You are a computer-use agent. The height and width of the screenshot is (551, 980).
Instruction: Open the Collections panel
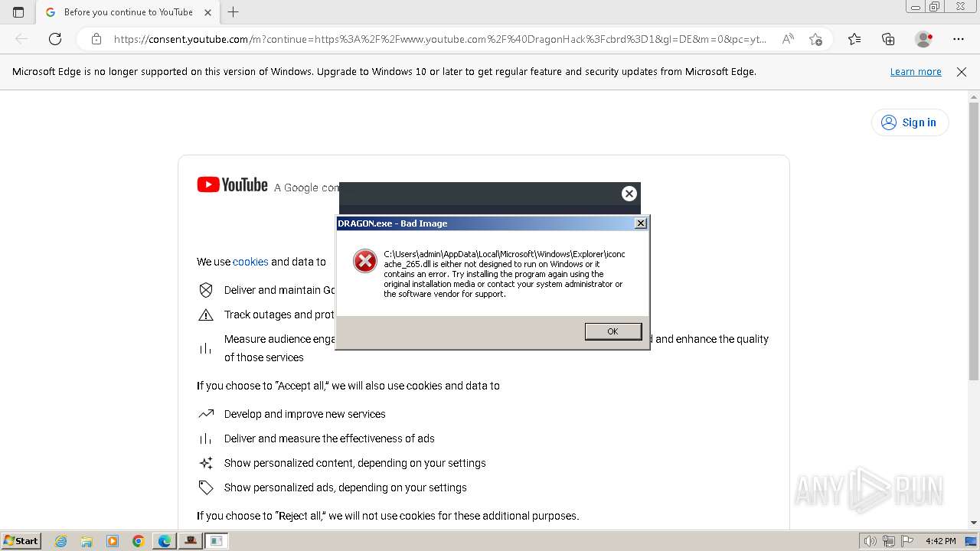tap(888, 39)
